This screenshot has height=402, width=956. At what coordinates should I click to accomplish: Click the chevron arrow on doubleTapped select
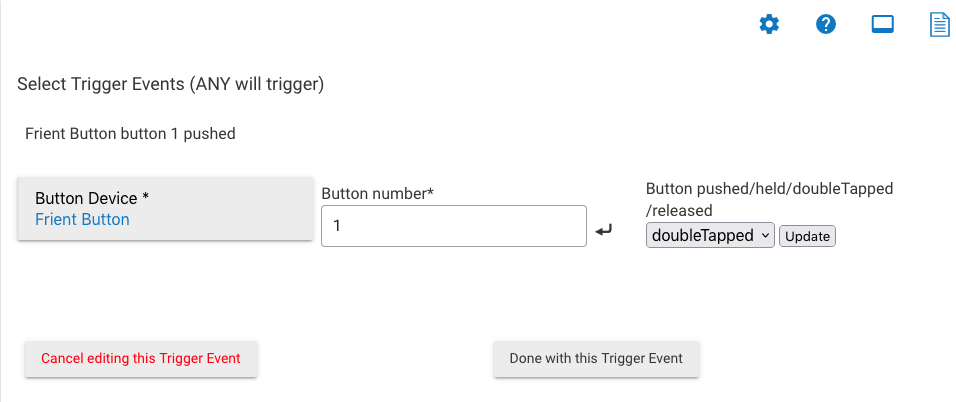765,235
